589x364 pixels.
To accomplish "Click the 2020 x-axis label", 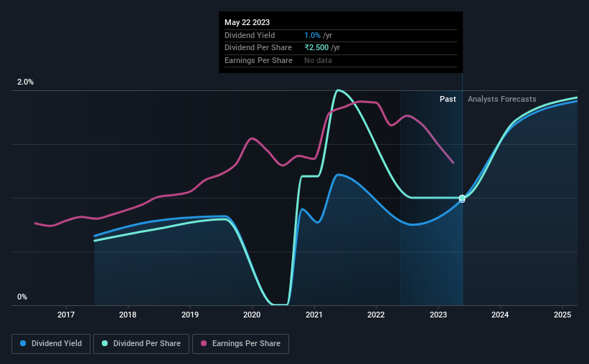I will (252, 315).
